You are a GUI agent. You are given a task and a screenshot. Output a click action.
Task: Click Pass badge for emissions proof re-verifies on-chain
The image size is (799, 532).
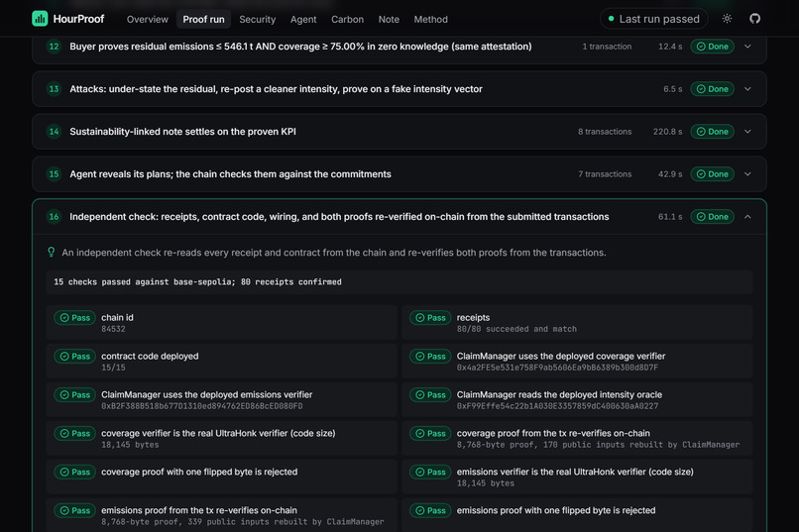[x=75, y=510]
